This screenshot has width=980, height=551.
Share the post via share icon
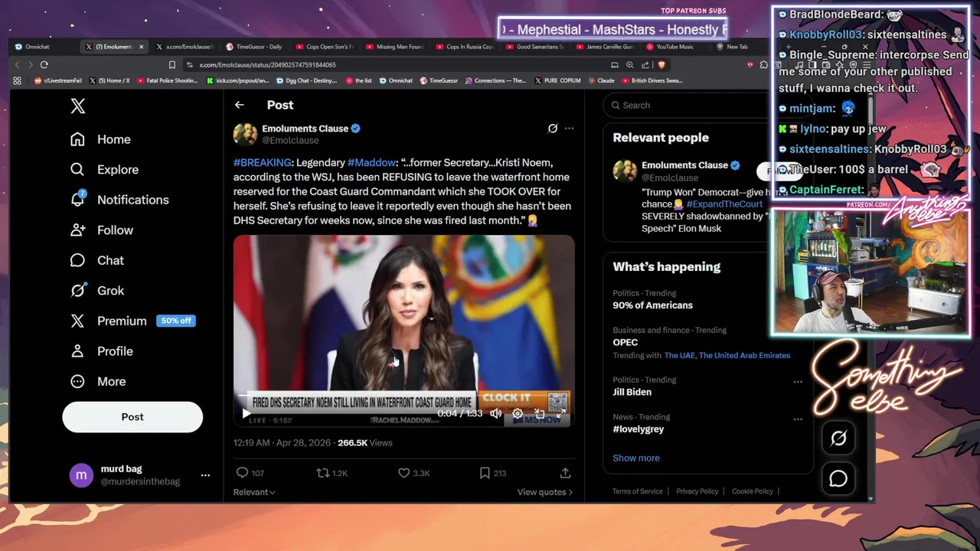click(565, 473)
